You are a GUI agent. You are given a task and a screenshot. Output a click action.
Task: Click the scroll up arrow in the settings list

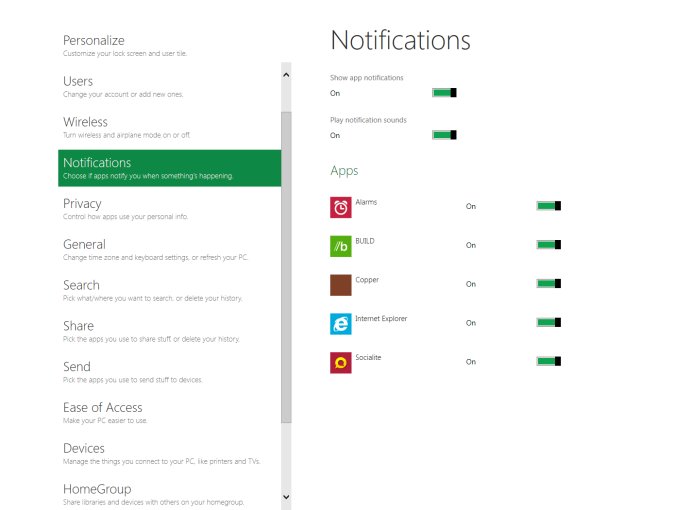coord(286,75)
